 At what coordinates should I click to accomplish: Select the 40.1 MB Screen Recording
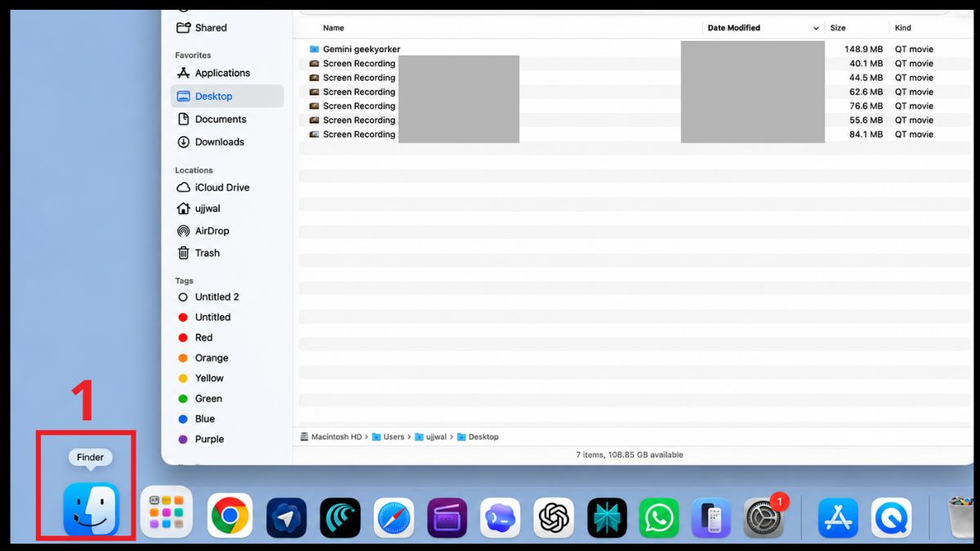pos(635,64)
